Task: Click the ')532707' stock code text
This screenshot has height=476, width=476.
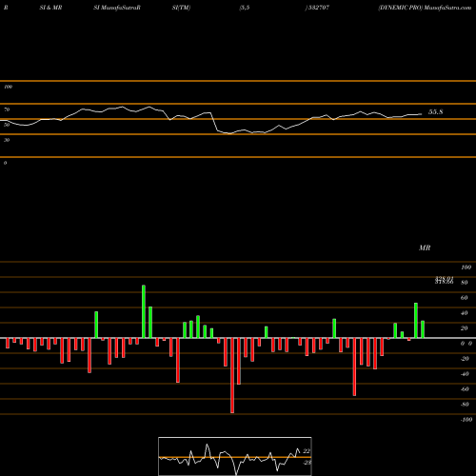Action: 317,8
